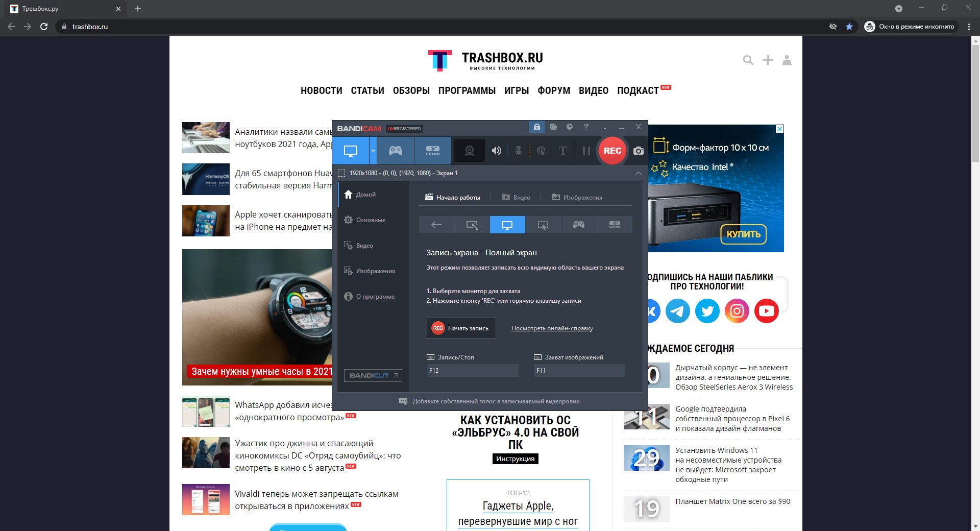Toggle webcam overlay icon in Bandicam
The height and width of the screenshot is (531, 980).
tap(470, 151)
